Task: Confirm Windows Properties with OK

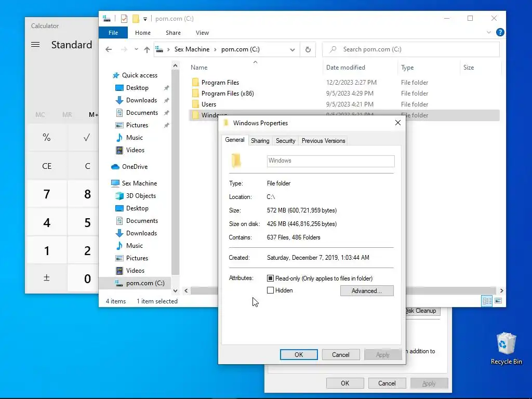Action: click(299, 354)
